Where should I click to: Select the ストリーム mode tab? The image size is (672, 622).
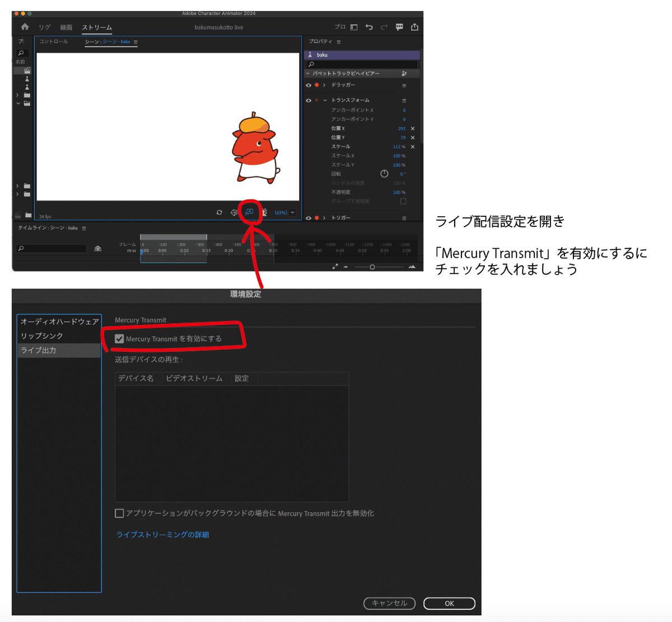coord(97,27)
